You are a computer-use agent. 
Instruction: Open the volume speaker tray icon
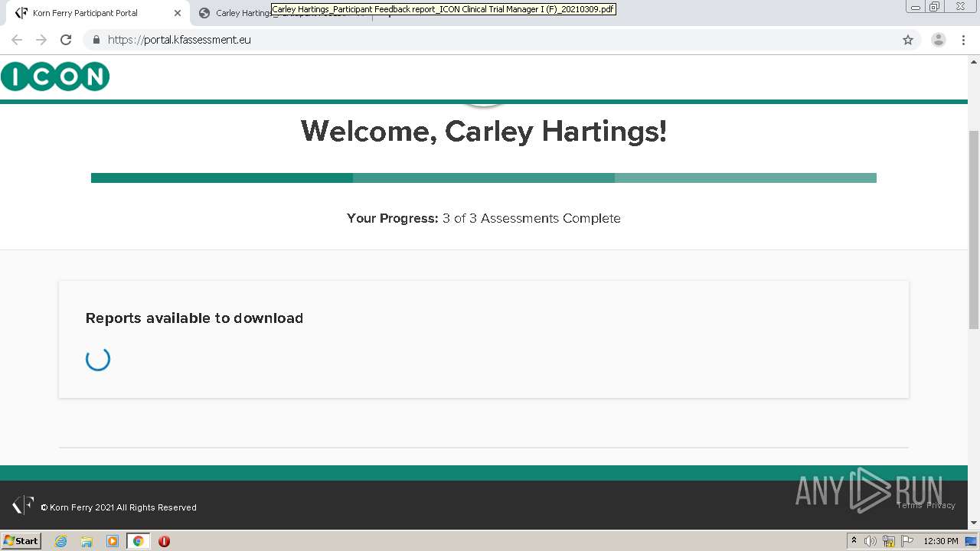[x=871, y=541]
